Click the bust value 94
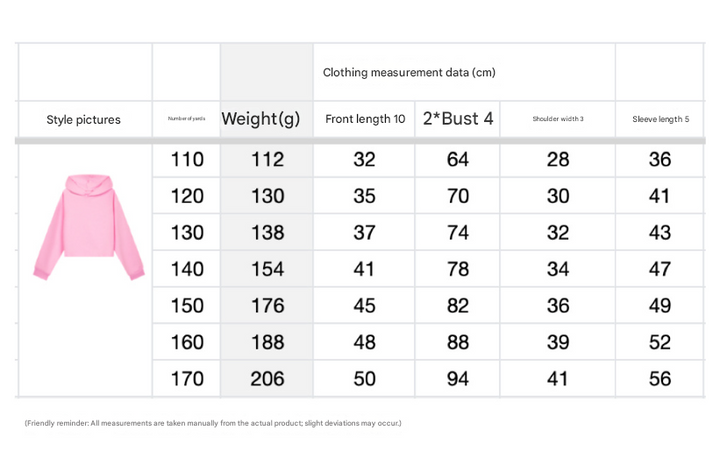Viewport: 720px width, 452px height. tap(458, 379)
